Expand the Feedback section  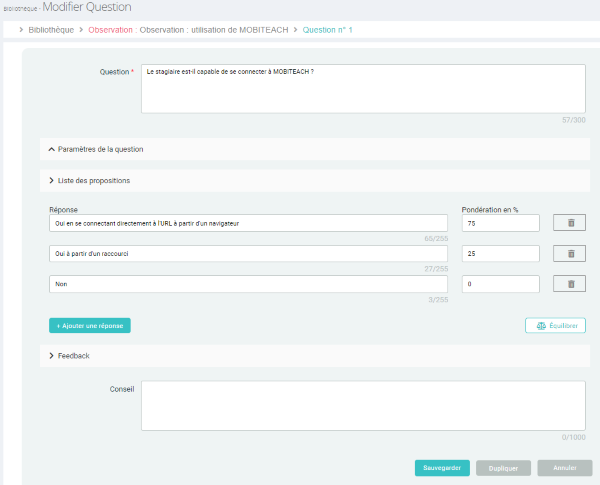pos(315,356)
